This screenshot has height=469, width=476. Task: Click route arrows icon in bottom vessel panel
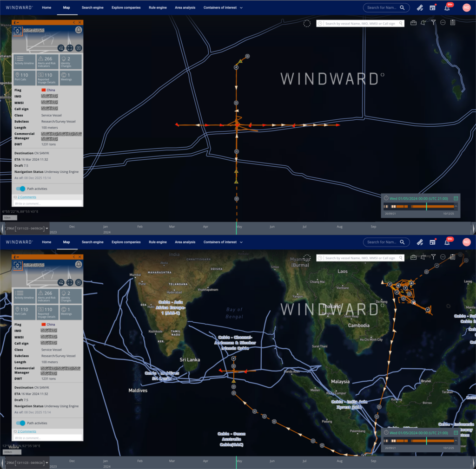click(61, 282)
